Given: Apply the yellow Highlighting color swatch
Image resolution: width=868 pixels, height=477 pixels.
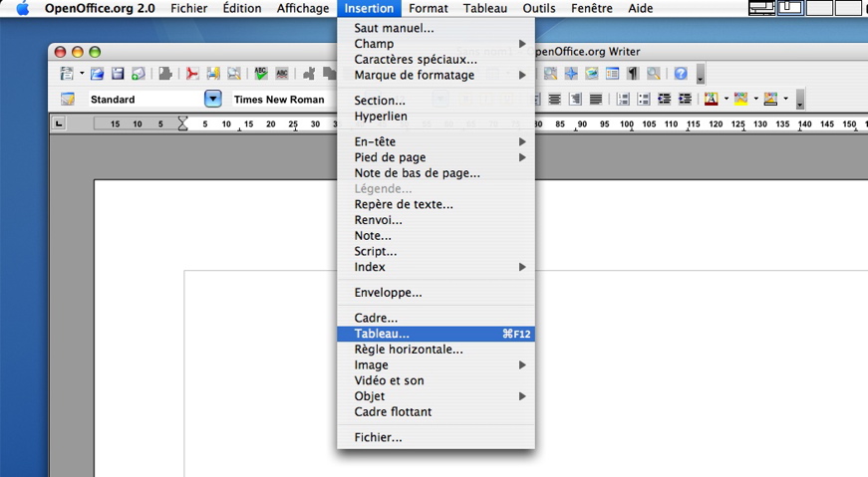Looking at the screenshot, I should [740, 99].
